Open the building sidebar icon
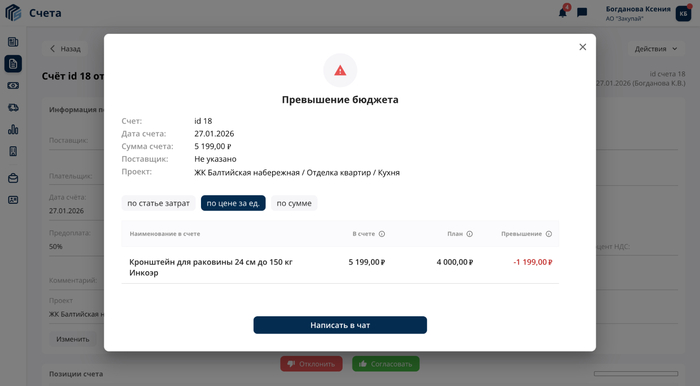 [13, 151]
